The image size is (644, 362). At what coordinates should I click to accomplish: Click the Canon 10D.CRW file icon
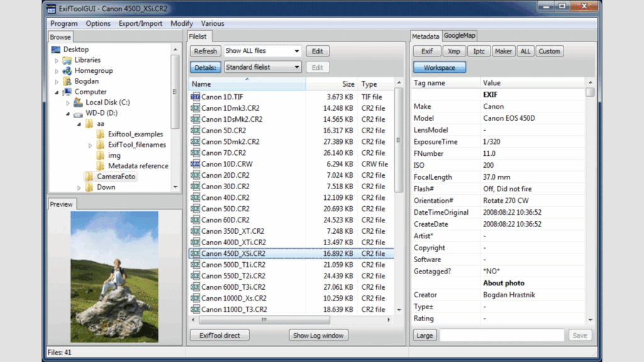(x=195, y=164)
